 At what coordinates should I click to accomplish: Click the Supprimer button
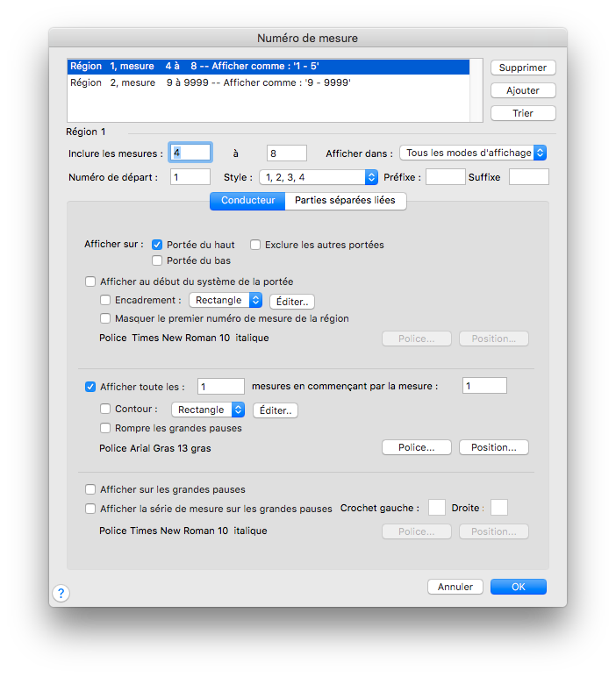[523, 68]
